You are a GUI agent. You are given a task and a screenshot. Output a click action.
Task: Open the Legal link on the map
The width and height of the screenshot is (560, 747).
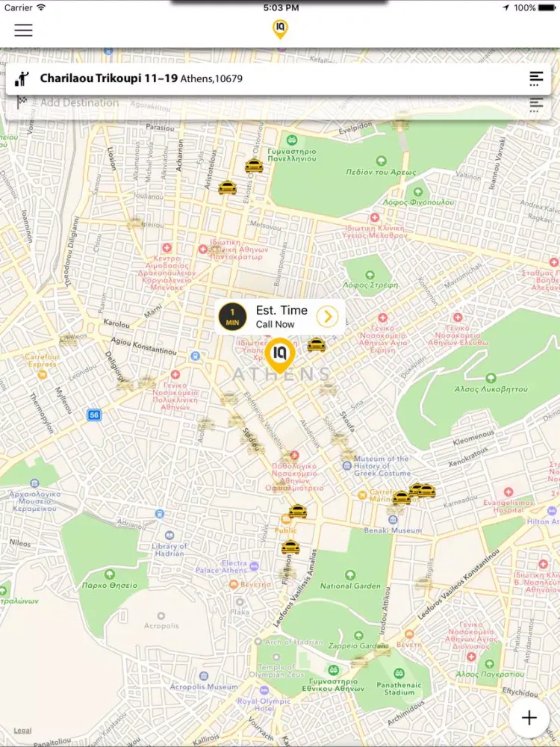click(x=22, y=731)
